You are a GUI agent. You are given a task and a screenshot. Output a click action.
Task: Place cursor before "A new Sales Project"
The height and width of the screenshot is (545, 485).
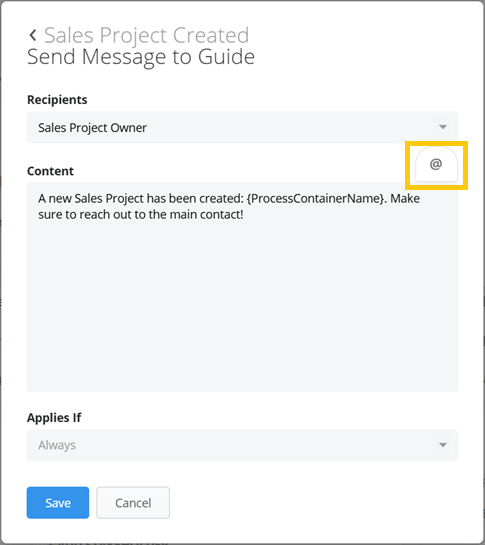coord(38,198)
